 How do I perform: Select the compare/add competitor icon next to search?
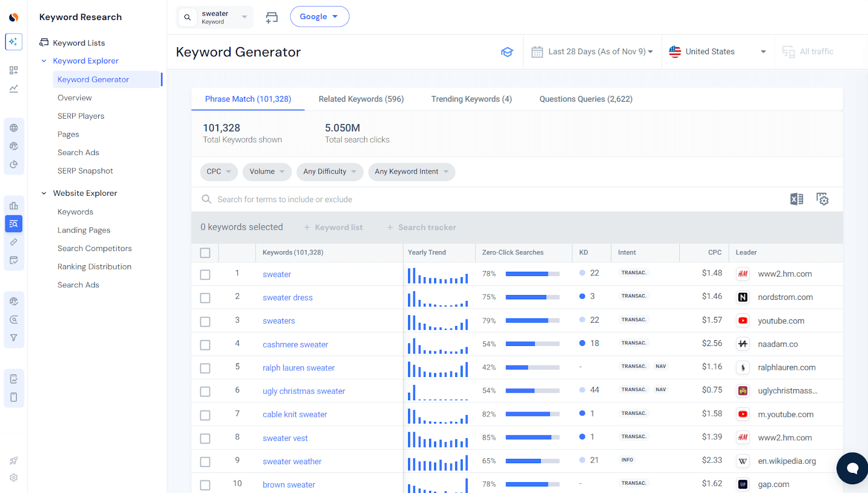tap(272, 17)
